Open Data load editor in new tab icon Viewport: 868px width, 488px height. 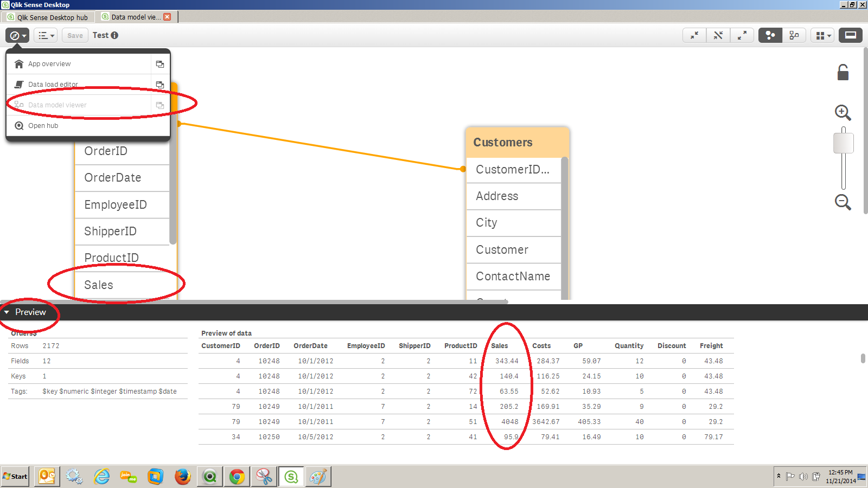(x=160, y=85)
